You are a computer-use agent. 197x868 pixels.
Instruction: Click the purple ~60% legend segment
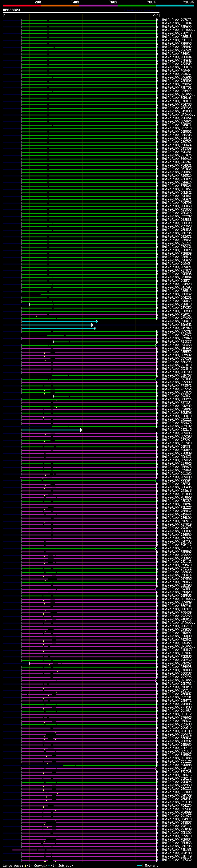[98, 6]
